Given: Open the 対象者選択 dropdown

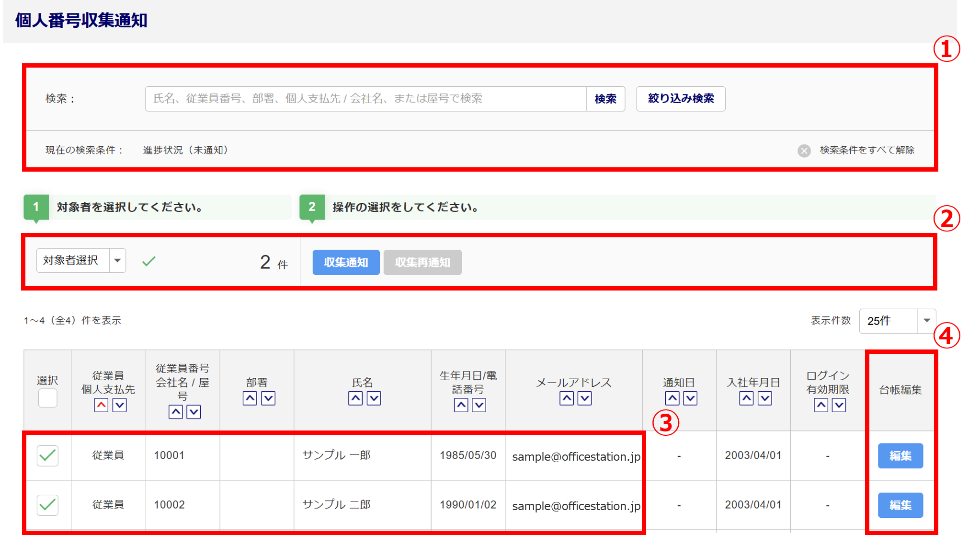Looking at the screenshot, I should click(x=81, y=261).
